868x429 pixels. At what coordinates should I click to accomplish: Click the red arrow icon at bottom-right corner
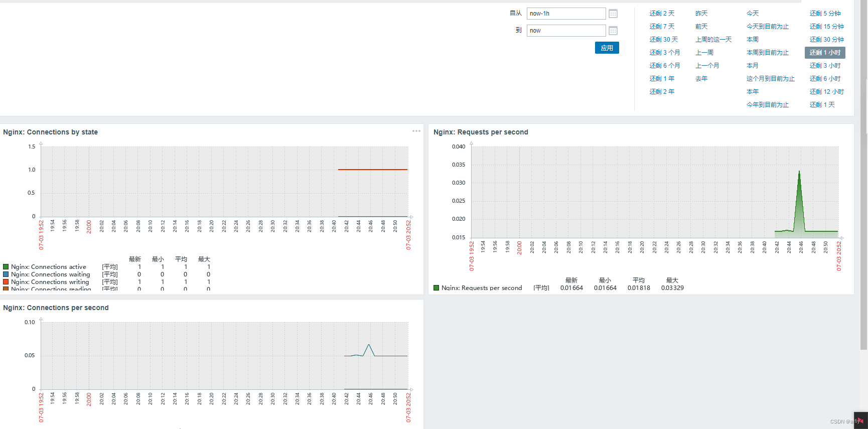tap(860, 420)
